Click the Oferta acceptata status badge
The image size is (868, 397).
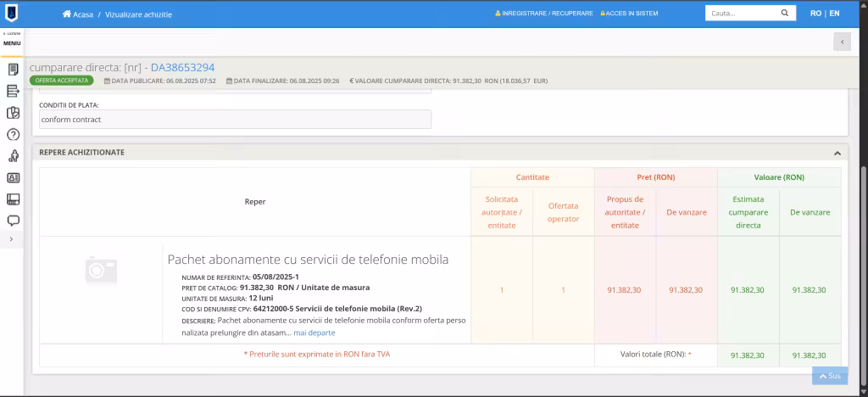[61, 81]
